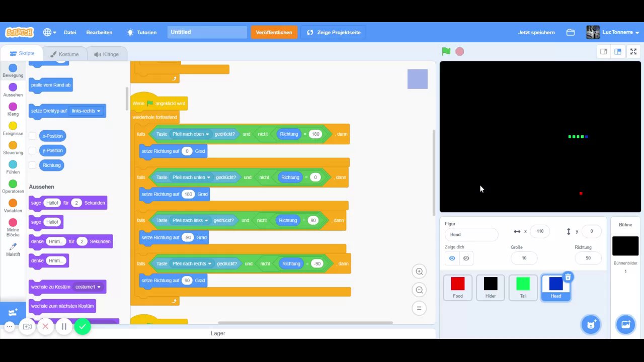This screenshot has height=362, width=644.
Task: Finish recording with green checkmark
Action: coord(83,326)
